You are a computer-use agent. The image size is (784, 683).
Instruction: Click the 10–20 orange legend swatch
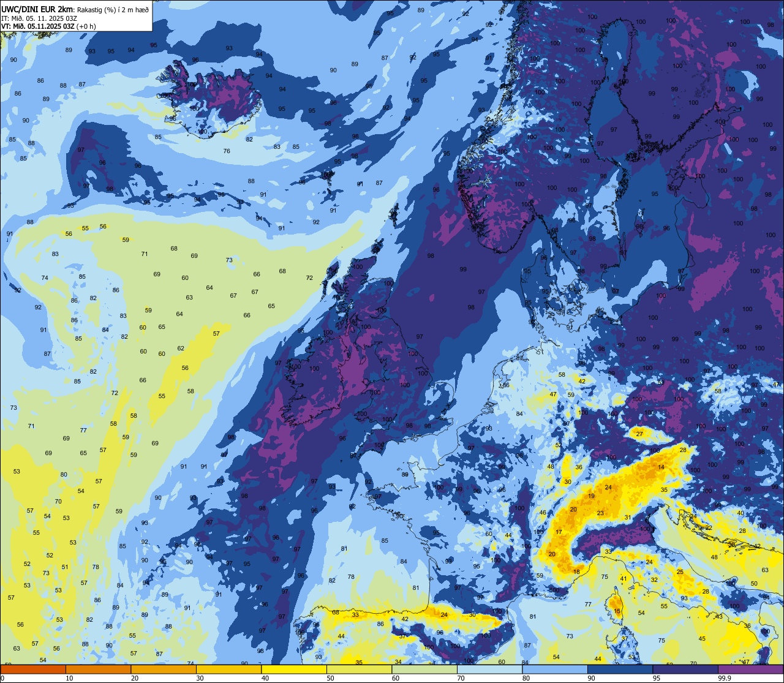pos(98,669)
